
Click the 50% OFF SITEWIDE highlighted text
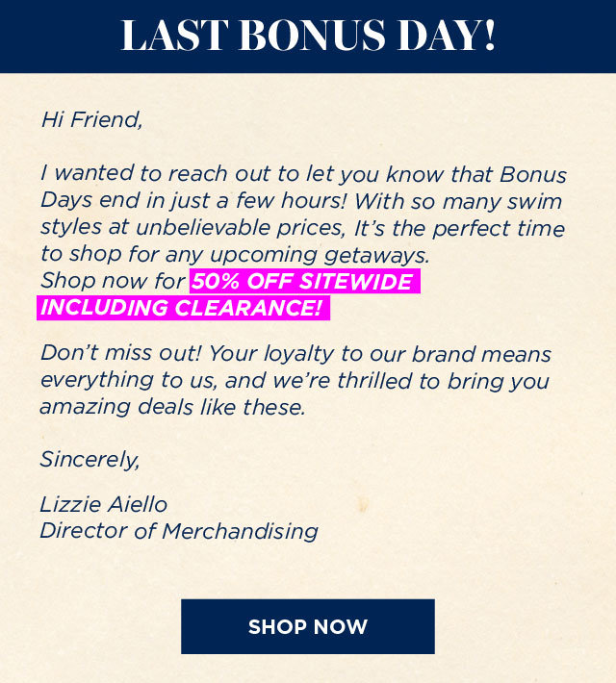305,282
